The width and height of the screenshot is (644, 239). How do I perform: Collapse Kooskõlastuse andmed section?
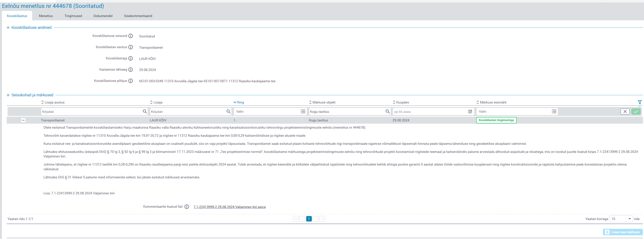tap(8, 27)
